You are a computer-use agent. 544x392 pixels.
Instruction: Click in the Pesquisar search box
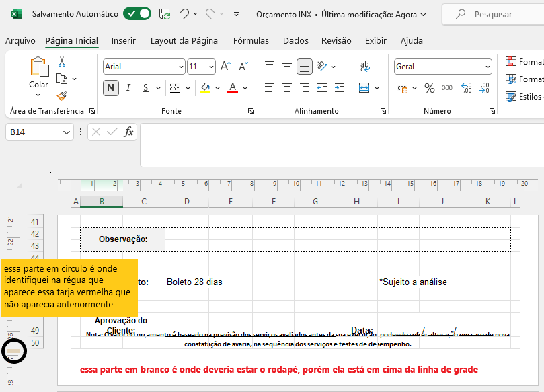point(494,14)
